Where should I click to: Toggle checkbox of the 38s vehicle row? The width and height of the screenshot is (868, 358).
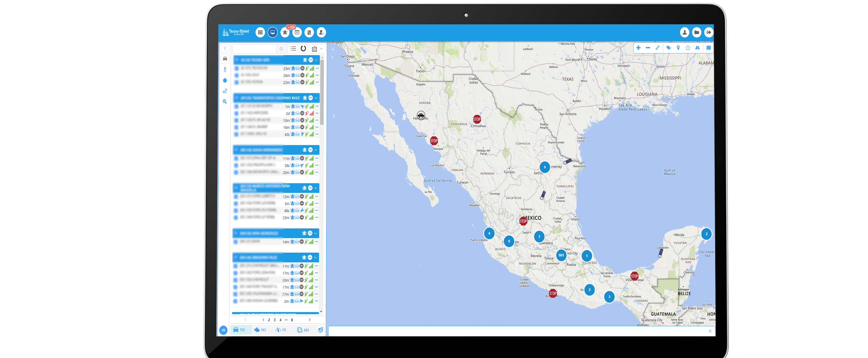[x=236, y=166]
